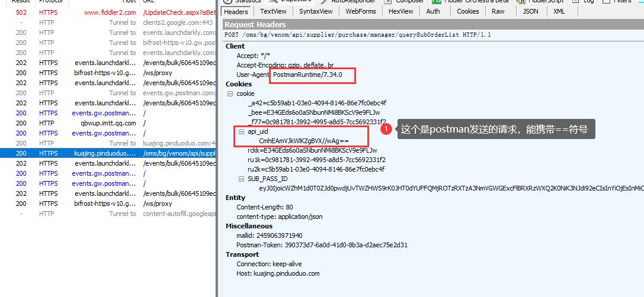
Task: Select the api_uid cookie label
Action: point(258,132)
